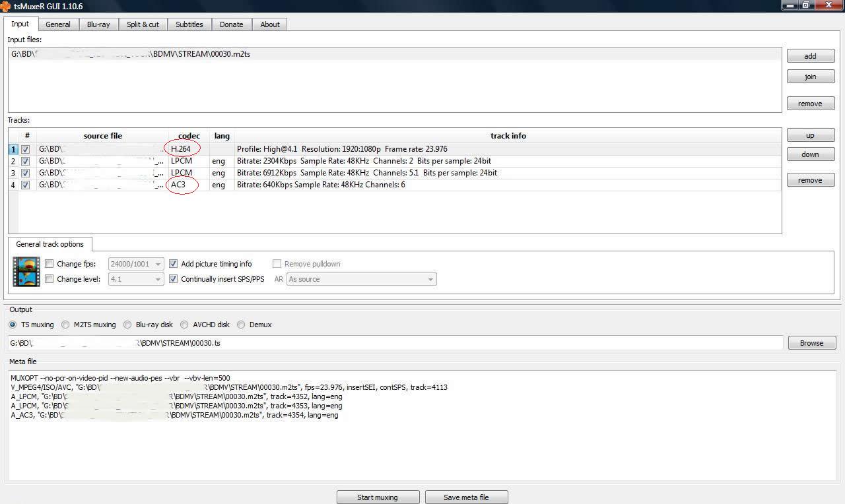845x504 pixels.
Task: Click the output file path field
Action: 395,343
